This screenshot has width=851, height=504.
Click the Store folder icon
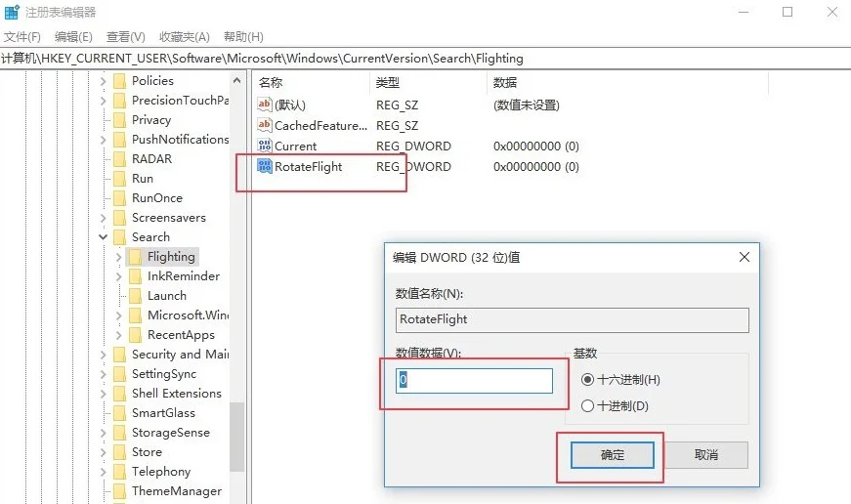click(x=120, y=452)
